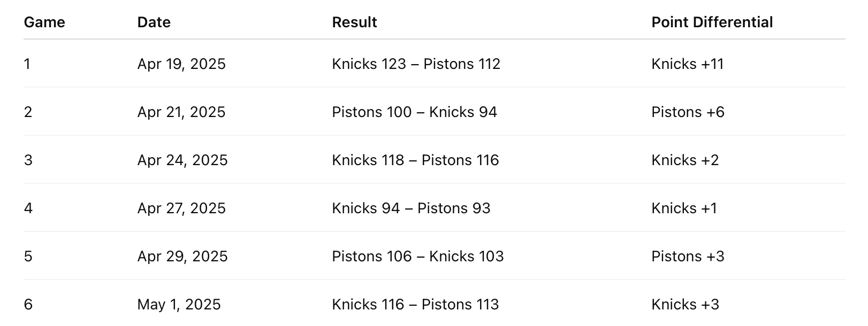Viewport: 868px width, 326px height.
Task: Click the Apr 24, 2025 date cell
Action: coord(182,160)
